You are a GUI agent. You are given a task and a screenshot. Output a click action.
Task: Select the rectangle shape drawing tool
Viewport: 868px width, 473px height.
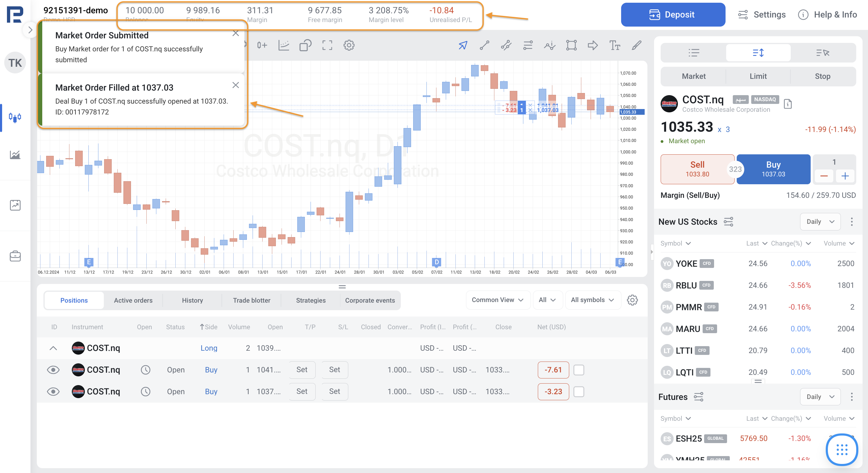571,45
